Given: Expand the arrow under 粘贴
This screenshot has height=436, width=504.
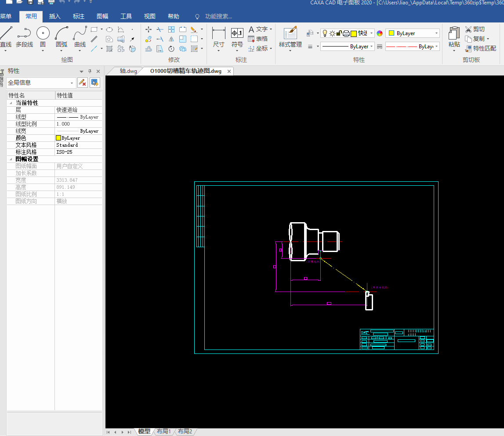Looking at the screenshot, I should tap(454, 51).
